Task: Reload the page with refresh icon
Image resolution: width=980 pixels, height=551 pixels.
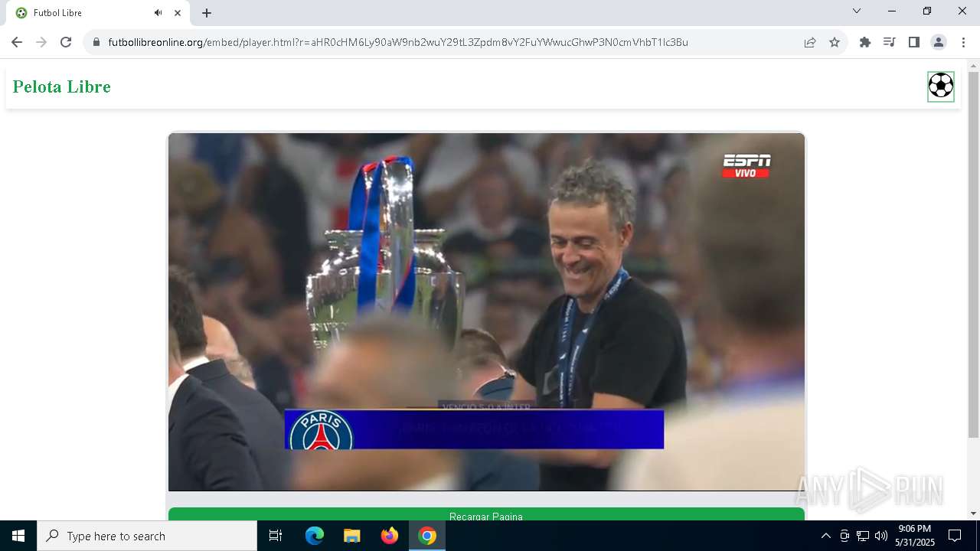Action: tap(66, 42)
